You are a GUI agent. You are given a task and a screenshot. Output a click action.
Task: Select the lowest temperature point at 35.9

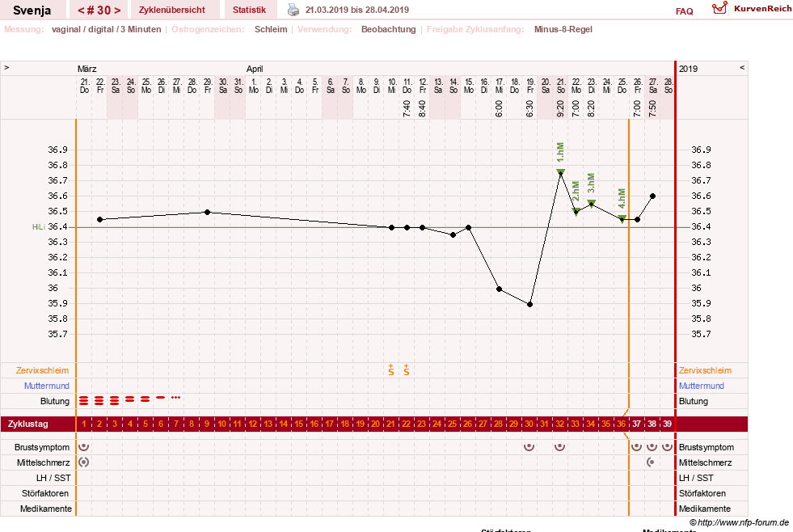[x=530, y=305]
